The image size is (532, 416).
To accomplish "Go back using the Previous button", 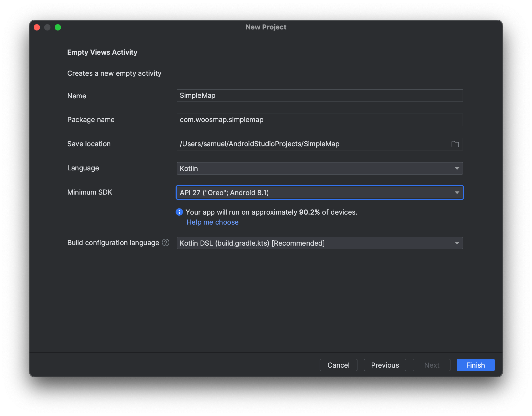I will (x=385, y=365).
